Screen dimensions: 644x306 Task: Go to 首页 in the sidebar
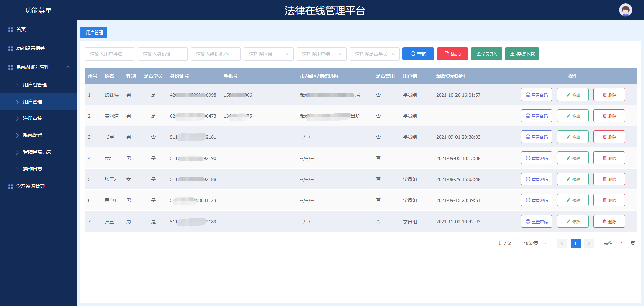tap(38, 29)
